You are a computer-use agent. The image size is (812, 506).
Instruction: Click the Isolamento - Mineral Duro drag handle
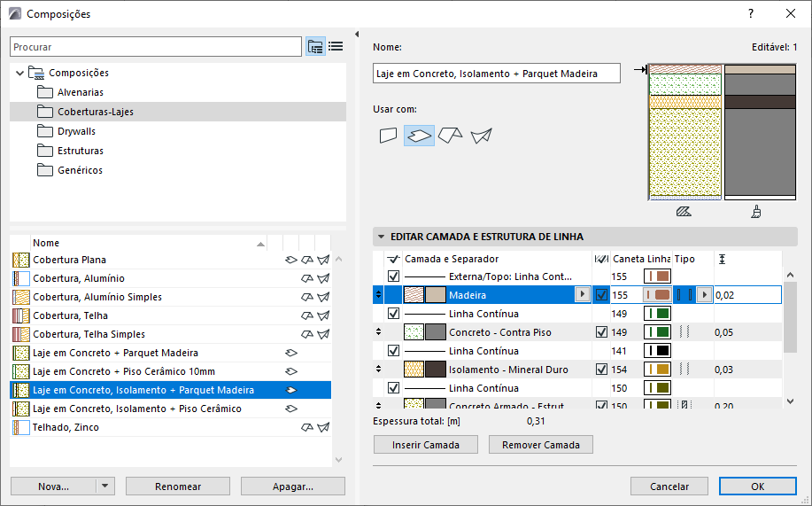[x=379, y=370]
